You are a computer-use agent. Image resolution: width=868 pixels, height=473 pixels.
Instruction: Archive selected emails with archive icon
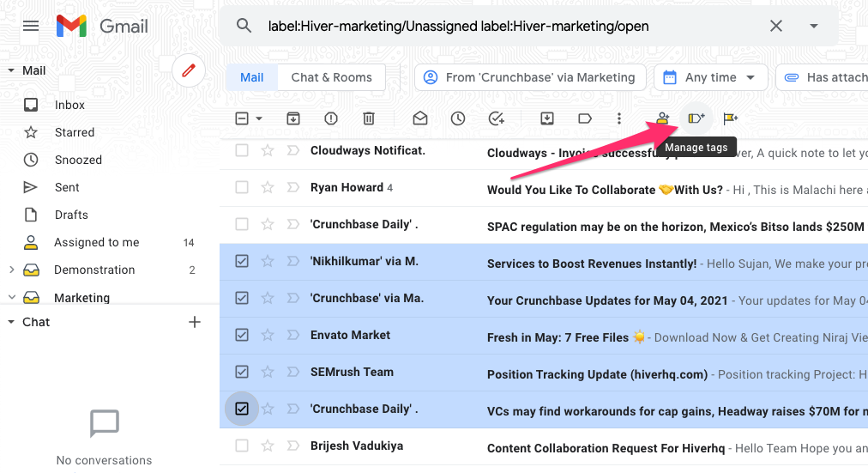[x=292, y=118]
